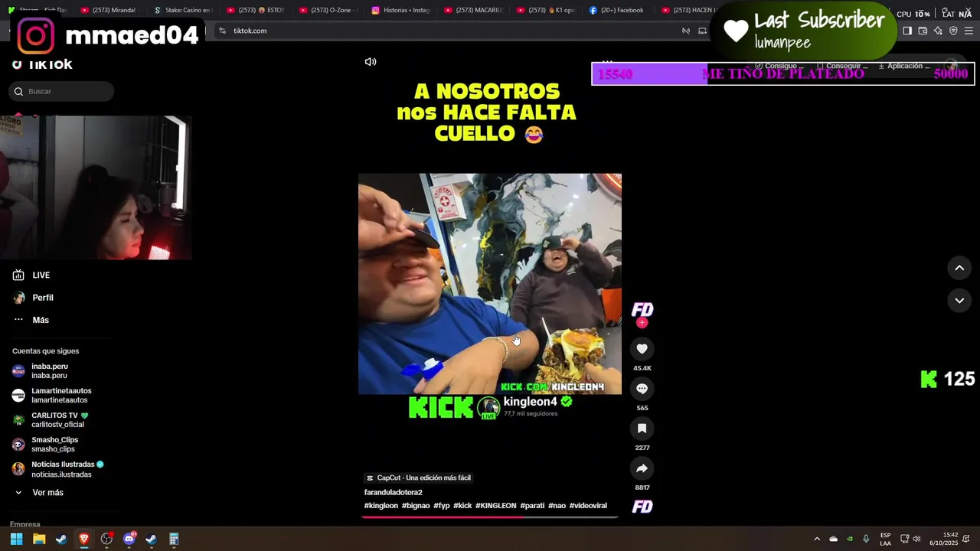
Task: Switch to the Stake: Casino browser tab
Action: pyautogui.click(x=182, y=10)
